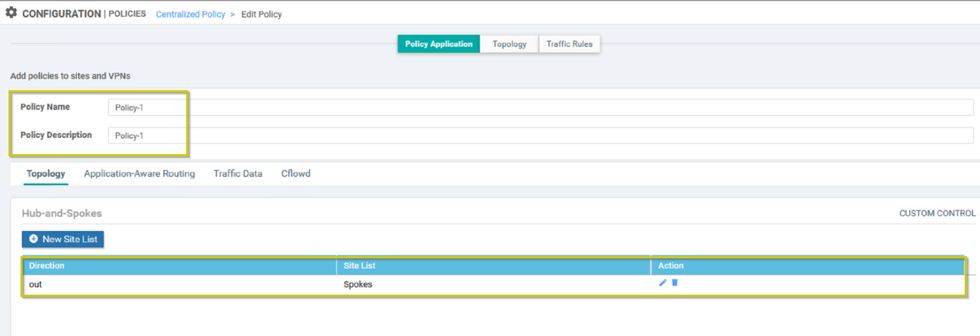Screen dimensions: 980x336
Task: Open the Centralized Policy breadcrumb link
Action: [190, 14]
